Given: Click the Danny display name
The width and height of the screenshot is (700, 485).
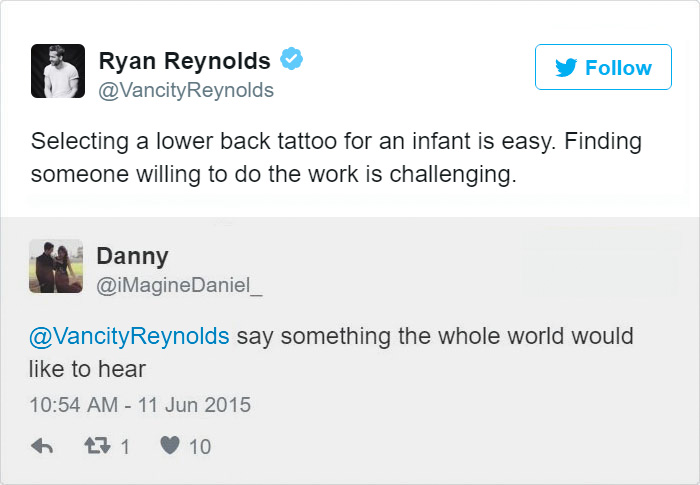Looking at the screenshot, I should coord(132,256).
